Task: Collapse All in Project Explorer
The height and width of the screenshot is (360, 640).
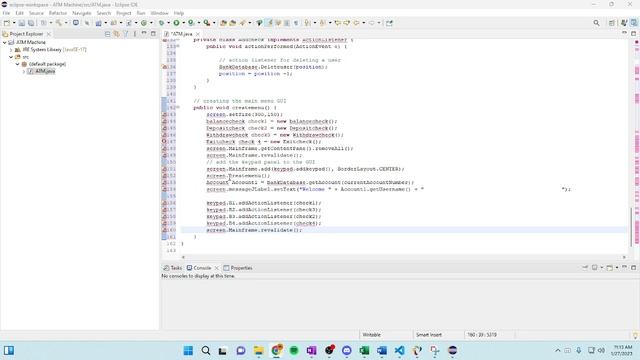Action: click(x=107, y=34)
